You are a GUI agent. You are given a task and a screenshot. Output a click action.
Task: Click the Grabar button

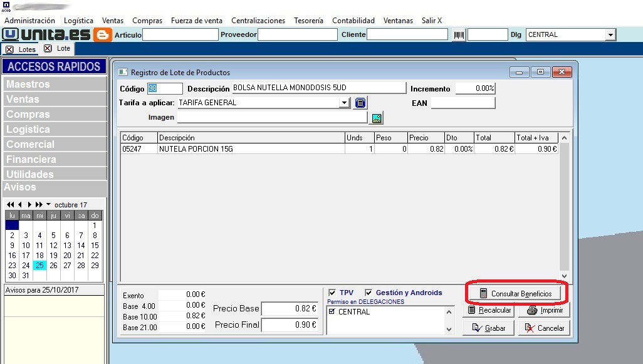click(489, 328)
